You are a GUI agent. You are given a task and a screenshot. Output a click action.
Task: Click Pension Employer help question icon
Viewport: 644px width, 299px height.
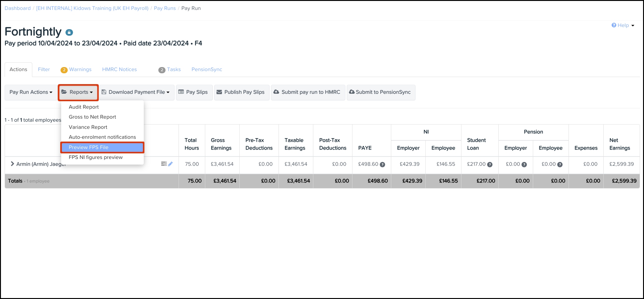pyautogui.click(x=524, y=165)
